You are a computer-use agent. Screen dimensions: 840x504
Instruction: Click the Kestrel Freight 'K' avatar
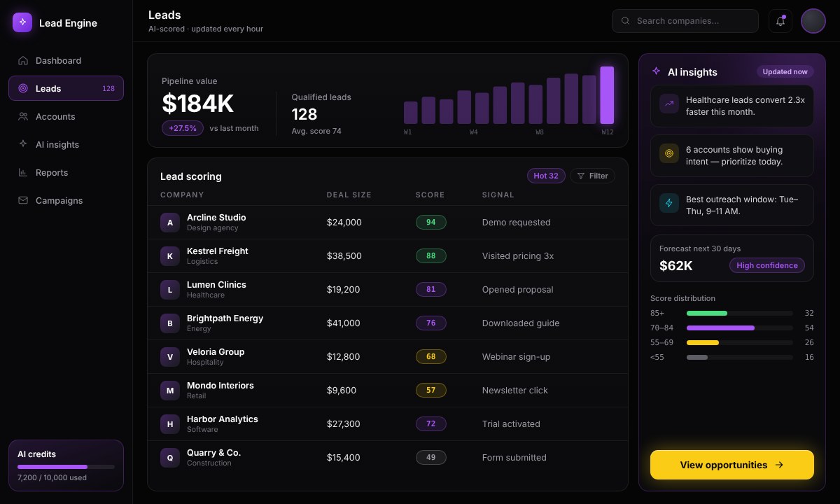pyautogui.click(x=170, y=256)
